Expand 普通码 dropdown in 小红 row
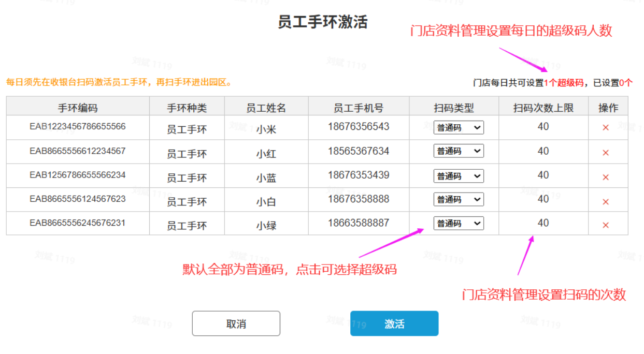This screenshot has height=354, width=644. pos(459,151)
